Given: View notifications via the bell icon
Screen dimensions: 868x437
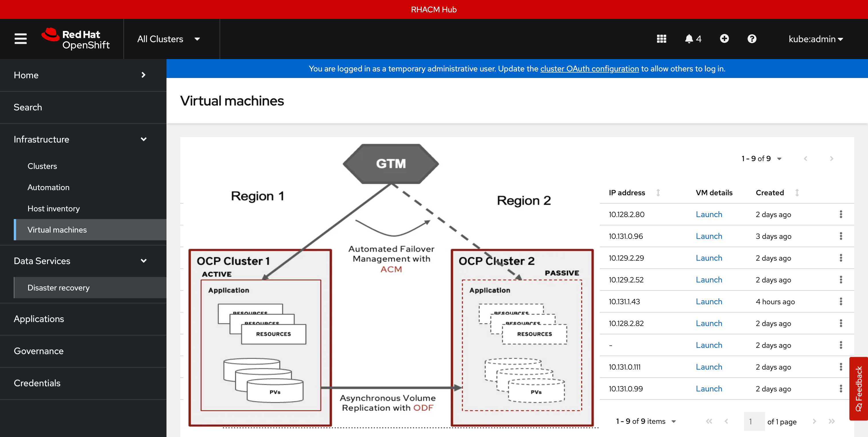Looking at the screenshot, I should tap(689, 39).
